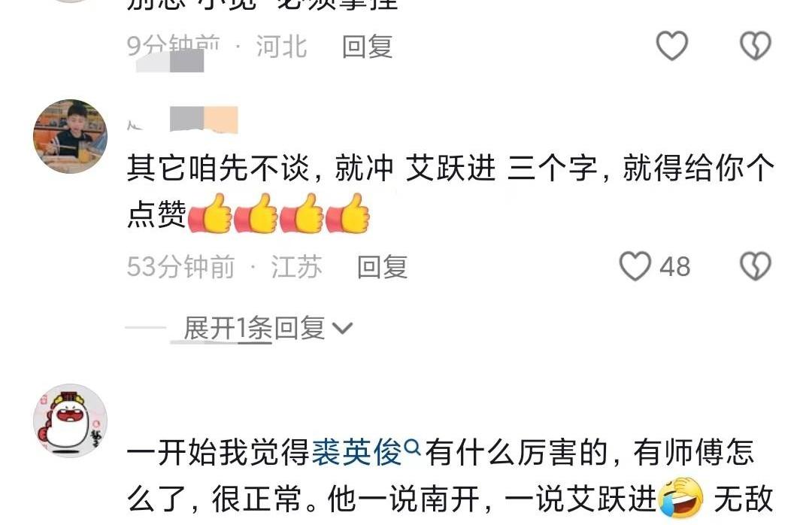Like the Jiangsu comment with 48 likes
The height and width of the screenshot is (525, 812).
[x=635, y=266]
